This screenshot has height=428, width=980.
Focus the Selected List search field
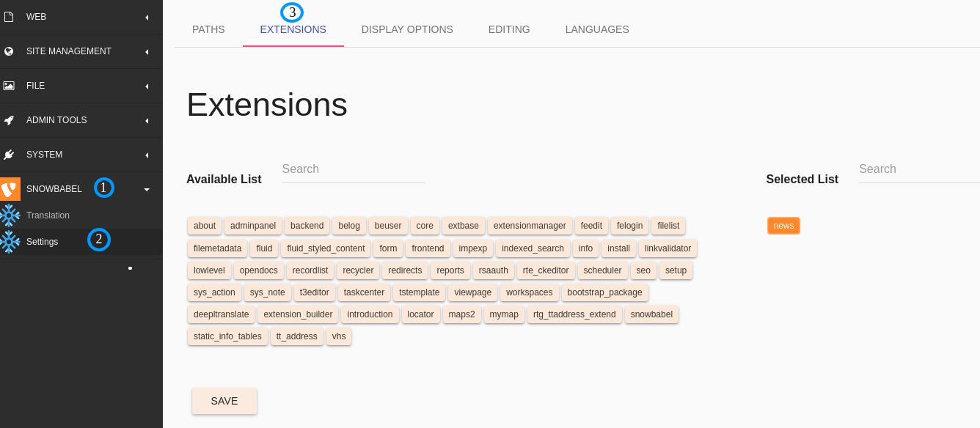[919, 169]
